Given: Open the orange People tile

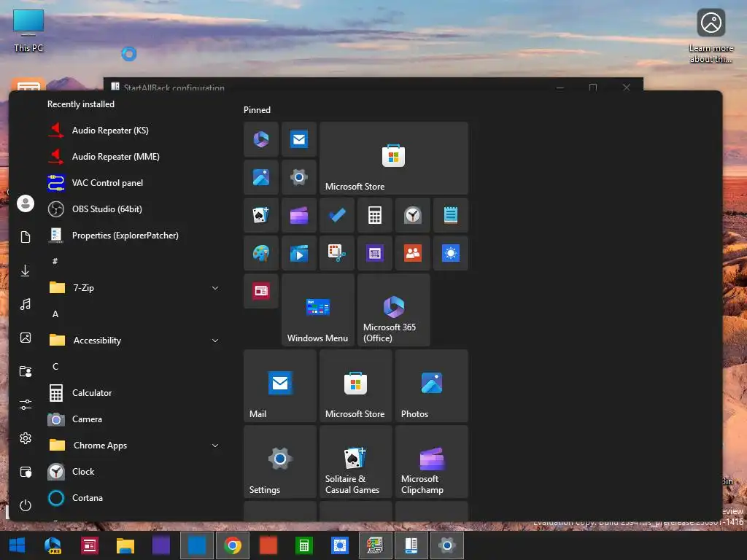Looking at the screenshot, I should pyautogui.click(x=413, y=253).
